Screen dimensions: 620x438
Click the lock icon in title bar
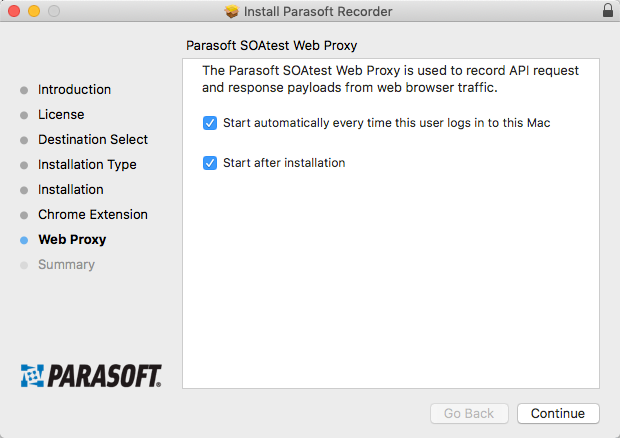pos(608,10)
